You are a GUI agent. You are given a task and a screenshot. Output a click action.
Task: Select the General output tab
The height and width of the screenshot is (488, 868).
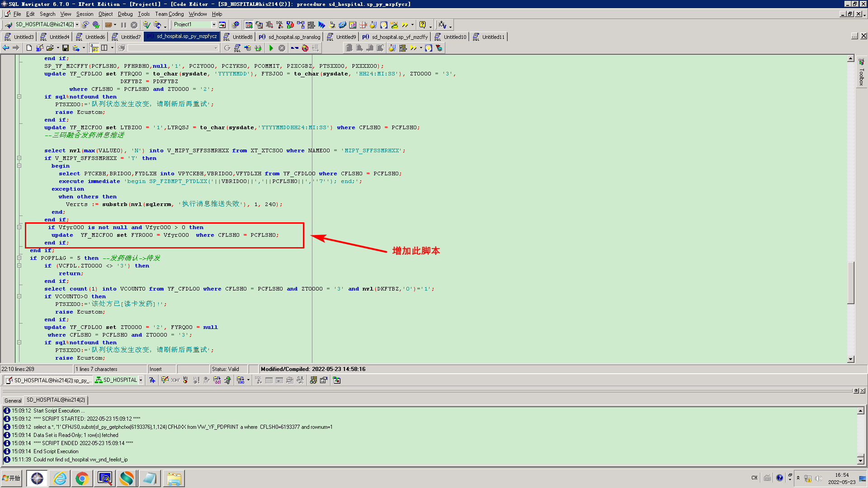13,400
